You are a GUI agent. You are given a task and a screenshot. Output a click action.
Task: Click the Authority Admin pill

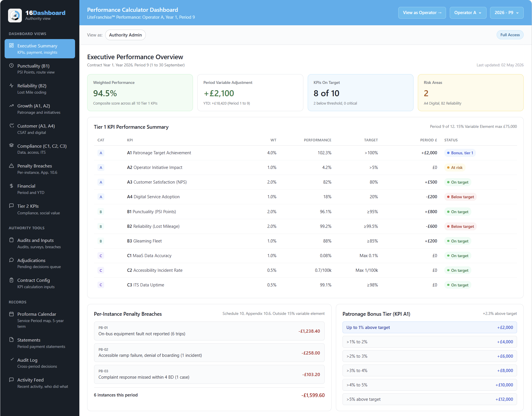point(125,35)
